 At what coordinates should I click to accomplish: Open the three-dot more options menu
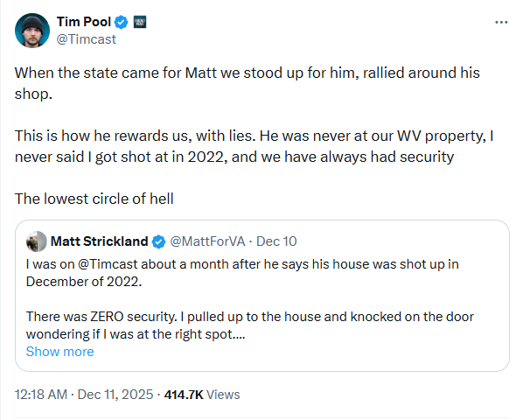[x=501, y=23]
